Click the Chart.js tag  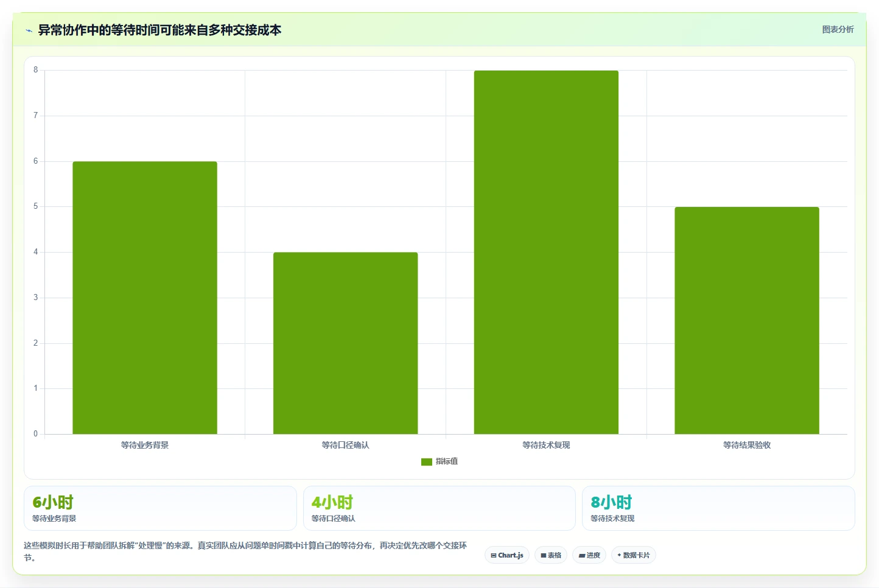tap(507, 555)
